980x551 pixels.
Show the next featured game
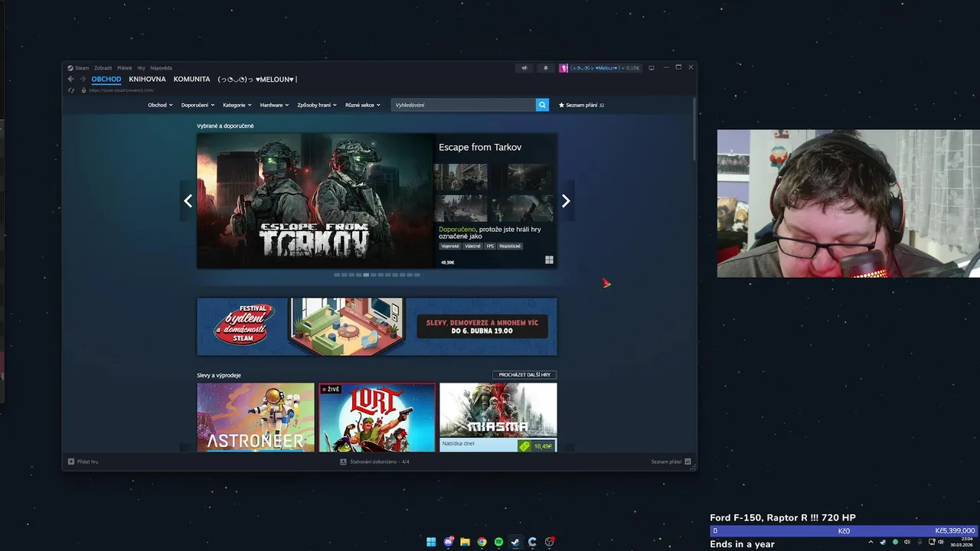tap(566, 201)
